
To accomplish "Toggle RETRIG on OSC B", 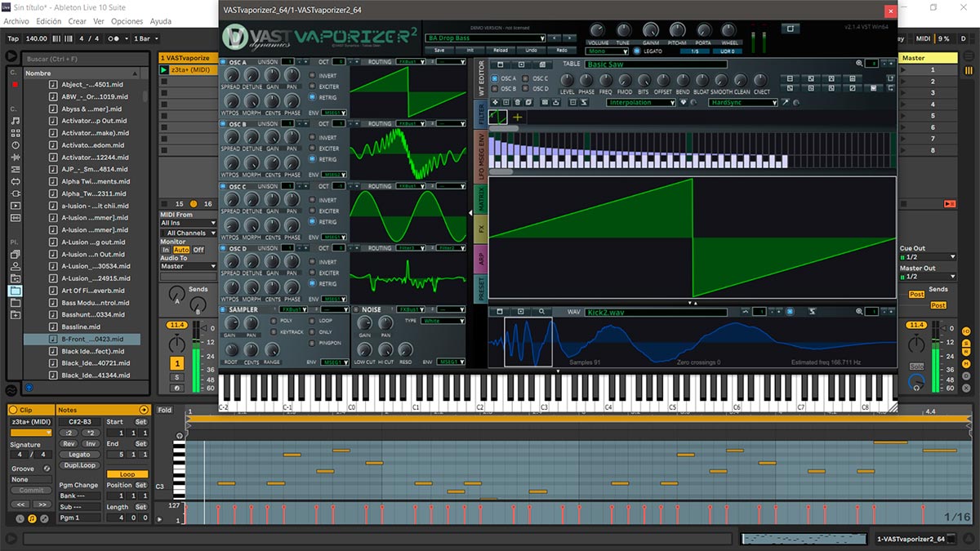I will (312, 159).
